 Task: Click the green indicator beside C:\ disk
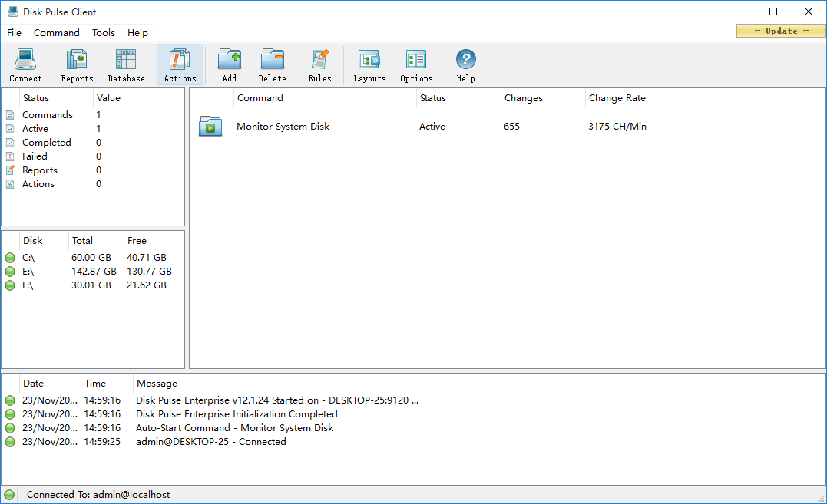click(10, 258)
